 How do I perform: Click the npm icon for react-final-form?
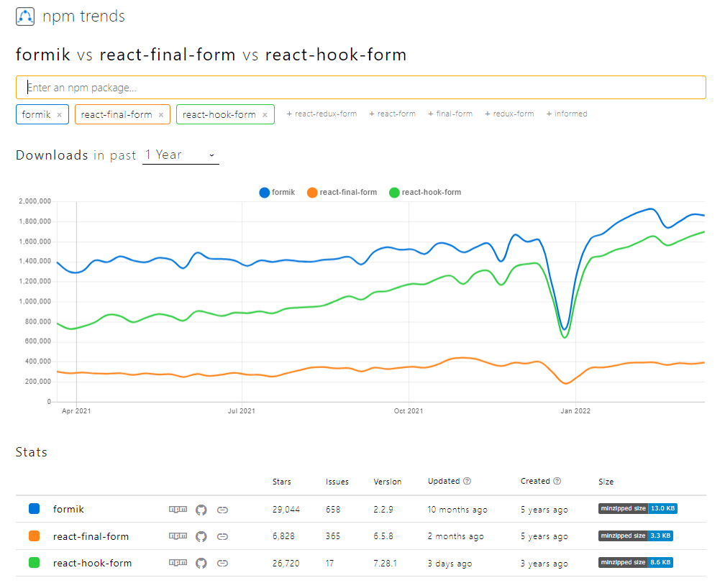[178, 536]
